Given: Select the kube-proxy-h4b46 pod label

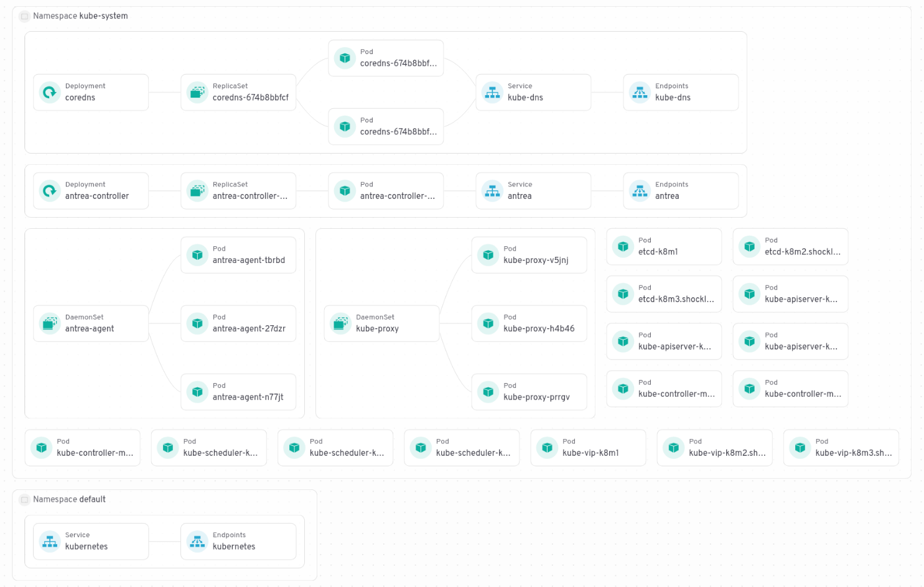Looking at the screenshot, I should click(x=539, y=329).
